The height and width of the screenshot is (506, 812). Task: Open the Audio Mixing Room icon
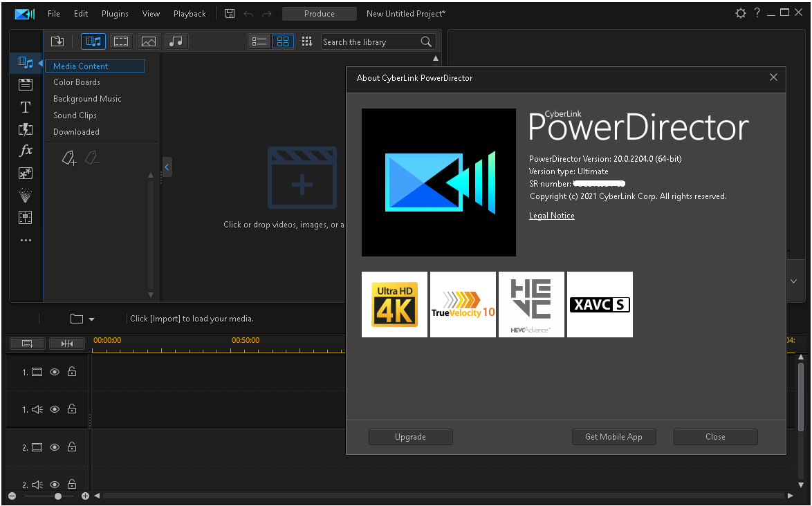click(26, 217)
